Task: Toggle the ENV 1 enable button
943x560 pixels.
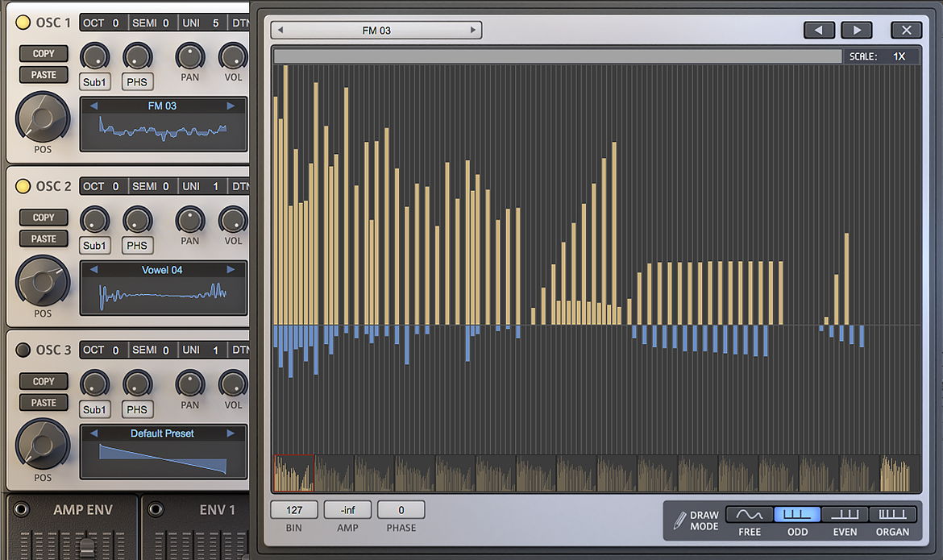Action: click(x=156, y=510)
